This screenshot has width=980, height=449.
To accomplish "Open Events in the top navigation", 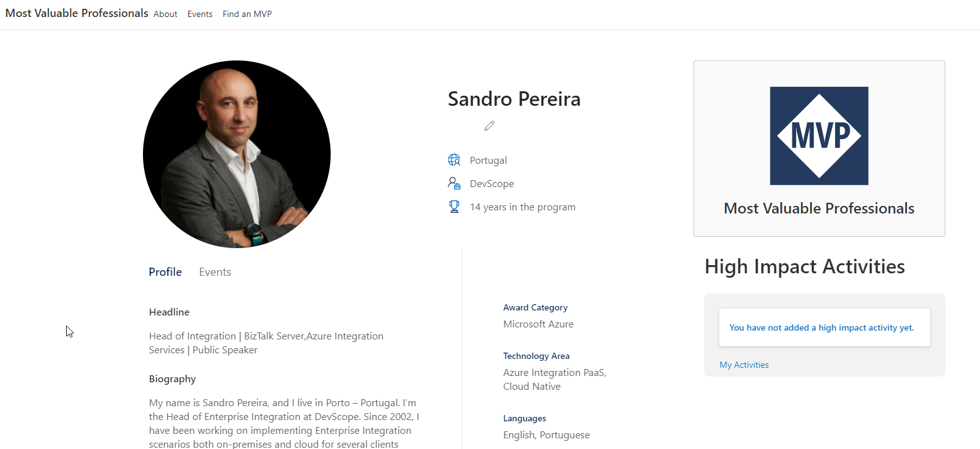I will click(200, 14).
